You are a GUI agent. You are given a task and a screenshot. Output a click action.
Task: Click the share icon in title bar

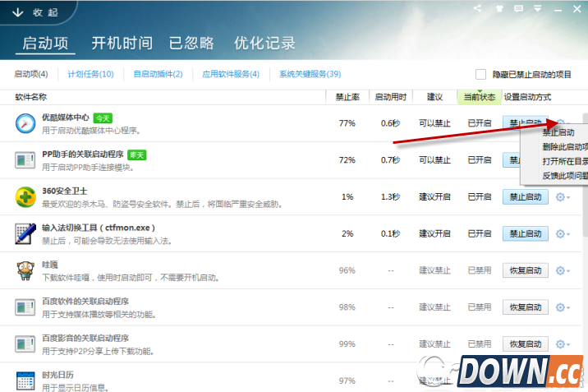(x=478, y=9)
